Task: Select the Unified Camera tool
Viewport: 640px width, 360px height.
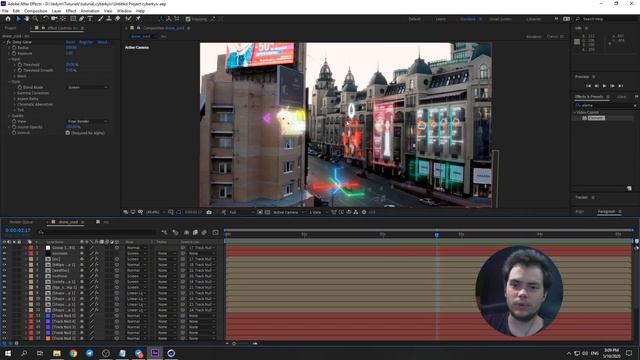Action: tap(54, 19)
